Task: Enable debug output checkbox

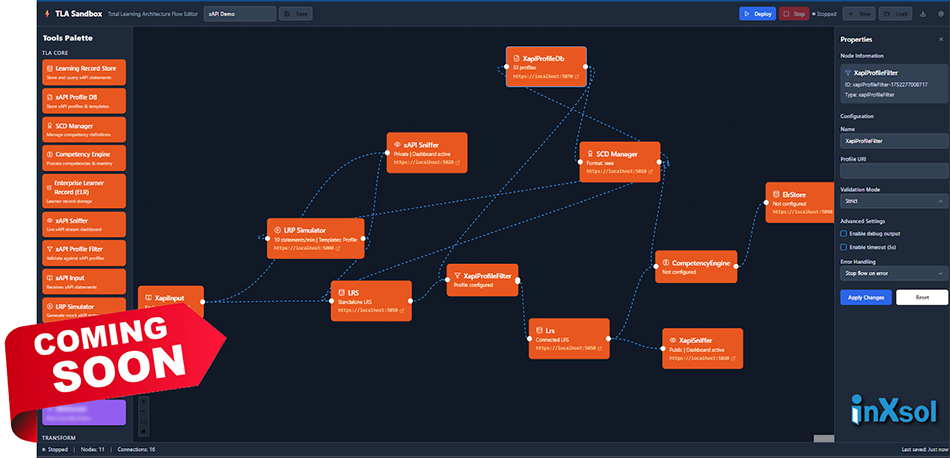Action: pyautogui.click(x=843, y=233)
